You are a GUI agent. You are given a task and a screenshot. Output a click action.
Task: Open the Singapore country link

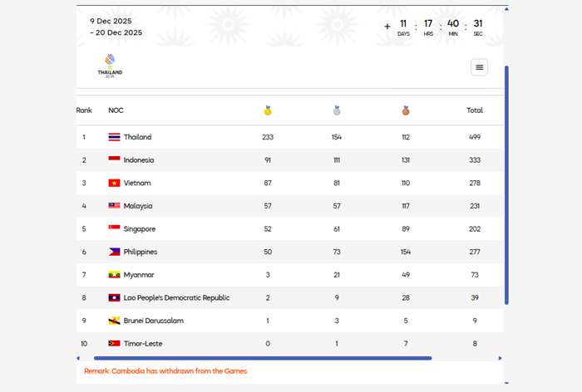point(140,229)
